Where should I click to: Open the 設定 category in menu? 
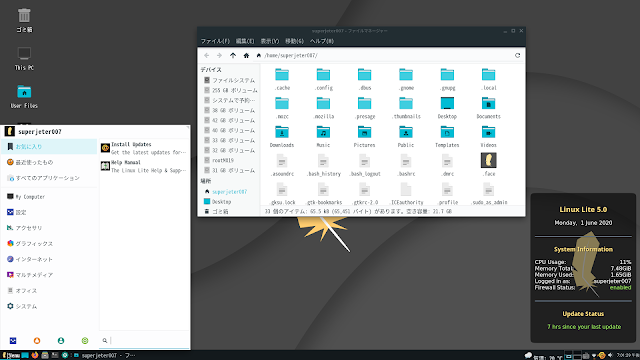tap(49, 212)
